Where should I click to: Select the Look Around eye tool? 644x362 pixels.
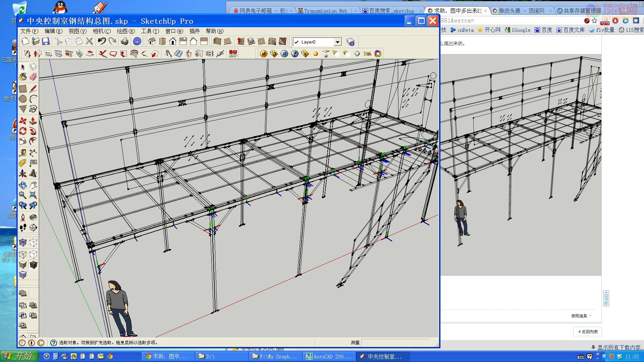tap(33, 217)
